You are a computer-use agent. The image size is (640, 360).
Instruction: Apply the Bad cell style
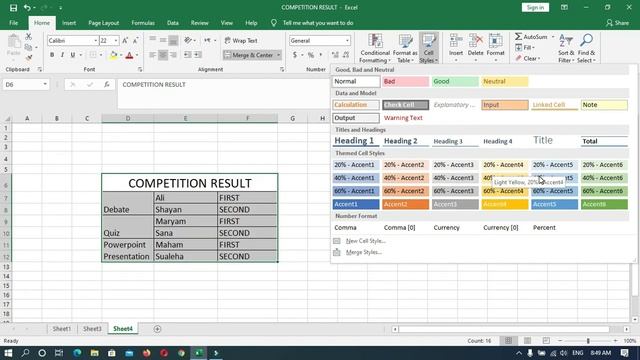405,82
